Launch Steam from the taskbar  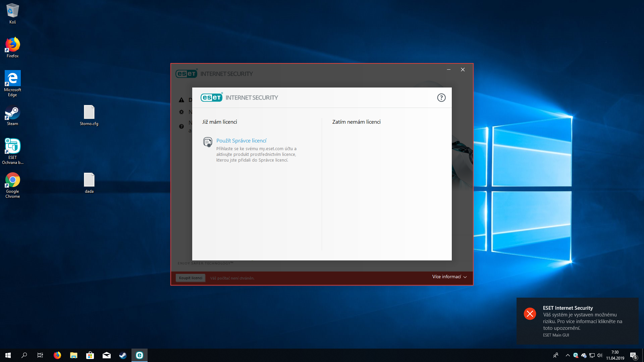123,355
